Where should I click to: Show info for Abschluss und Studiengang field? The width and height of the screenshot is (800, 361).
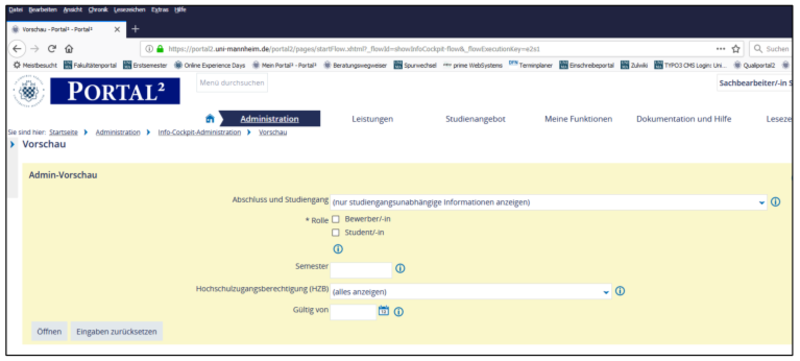(x=776, y=202)
